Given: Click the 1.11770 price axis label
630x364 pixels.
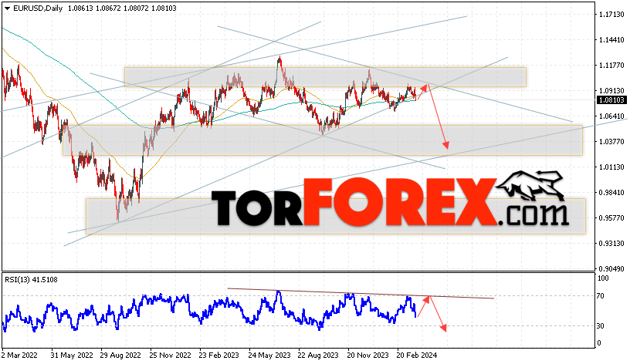Looking at the screenshot, I should tap(611, 66).
